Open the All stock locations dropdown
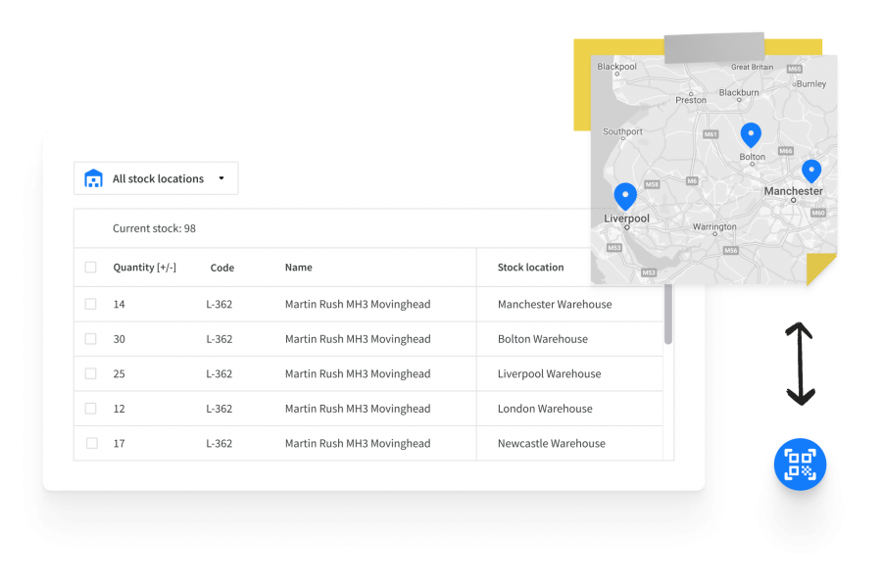The width and height of the screenshot is (882, 588). (157, 178)
